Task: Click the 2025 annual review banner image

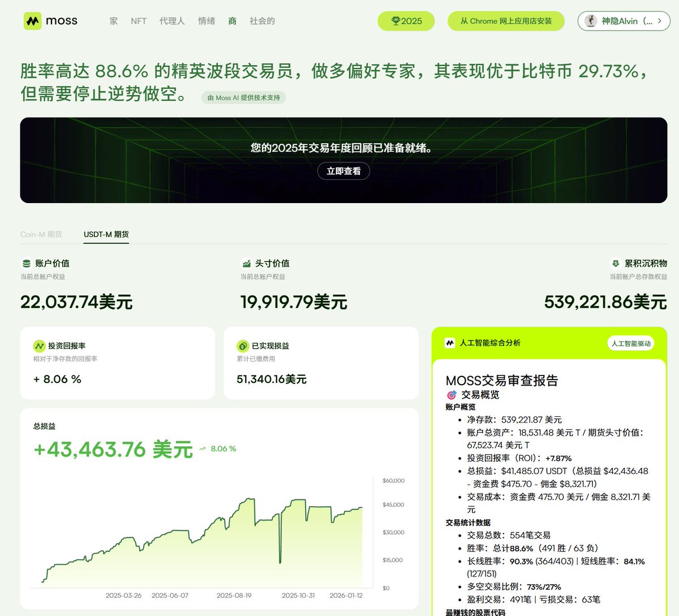Action: 343,160
